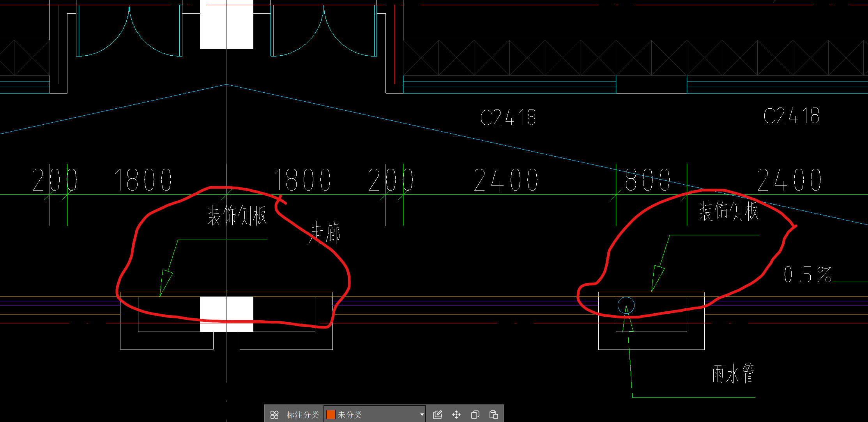Click the 装饰侧板 label above the rainwater pipe
The height and width of the screenshot is (422, 868).
(728, 211)
